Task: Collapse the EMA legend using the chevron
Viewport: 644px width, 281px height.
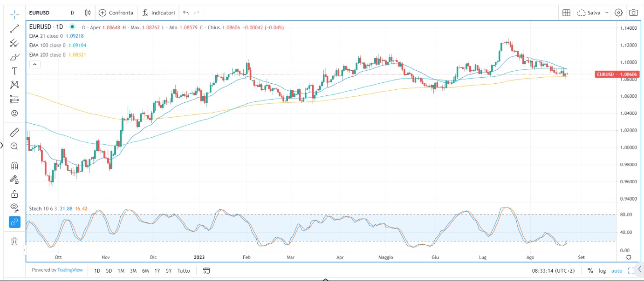Action: [x=34, y=64]
